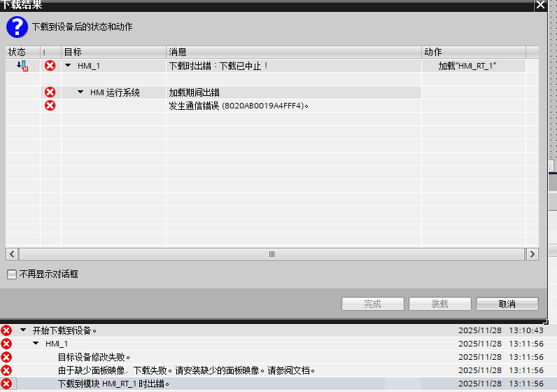557x392 pixels.
Task: Click the horizontal scrollbar right arrow
Action: 532,254
